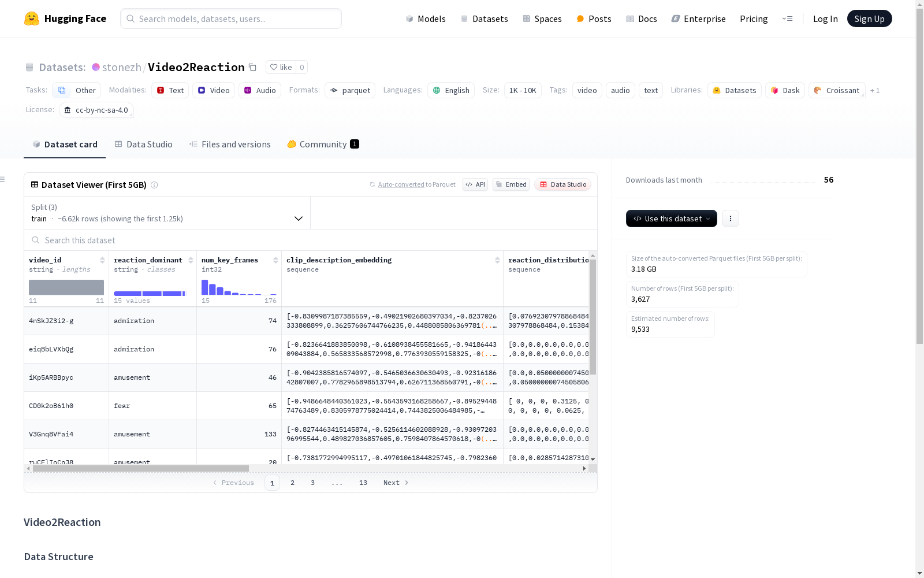Copy dataset name with the copy icon

252,67
